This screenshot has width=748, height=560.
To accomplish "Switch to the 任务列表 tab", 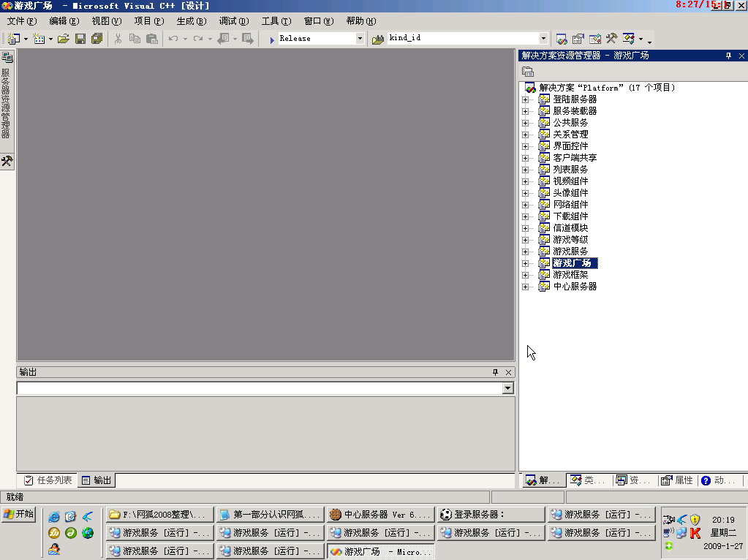I will pos(48,480).
